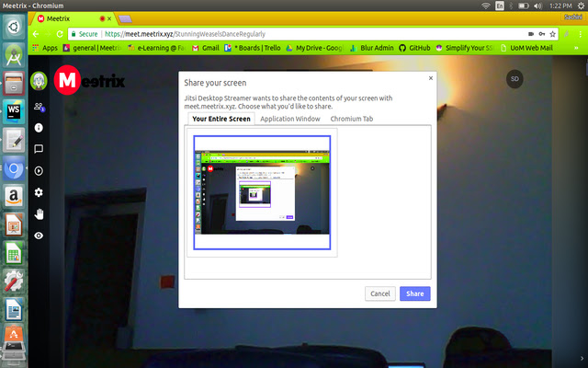The image size is (588, 368).
Task: Open Ubuntu Software in launcher
Action: 14,333
